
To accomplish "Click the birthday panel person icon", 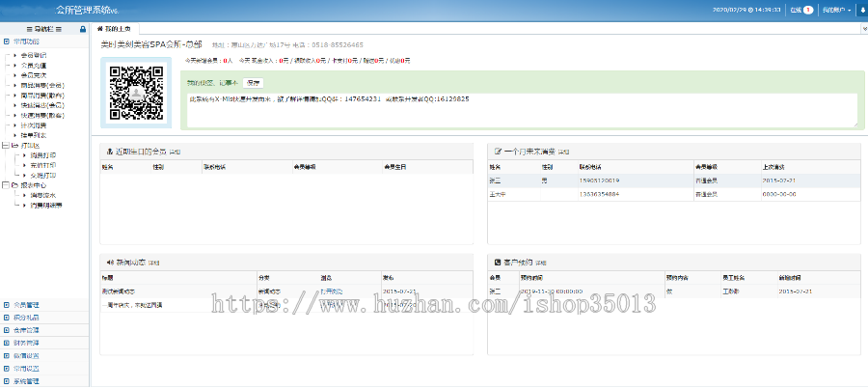I will pos(110,151).
